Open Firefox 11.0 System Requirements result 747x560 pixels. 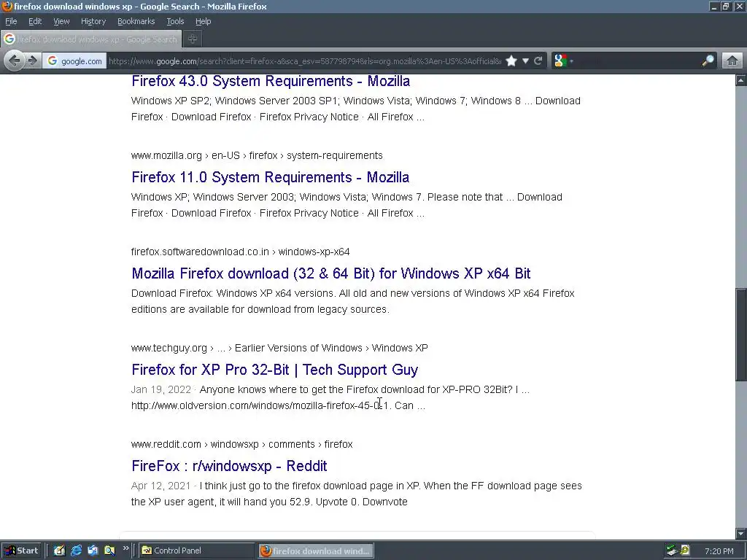(270, 177)
